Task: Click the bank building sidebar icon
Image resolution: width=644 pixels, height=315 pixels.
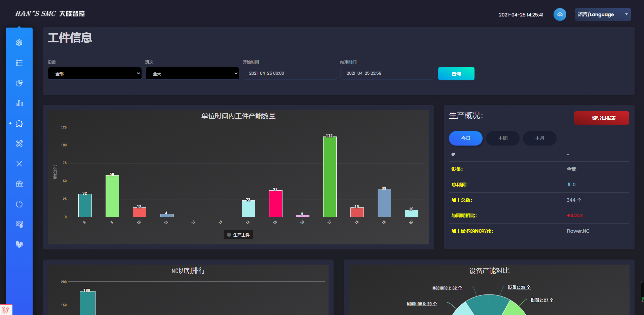Action: click(x=19, y=184)
